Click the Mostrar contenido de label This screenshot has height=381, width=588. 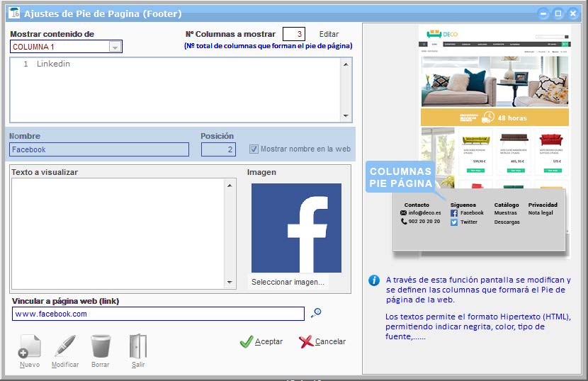pos(52,34)
